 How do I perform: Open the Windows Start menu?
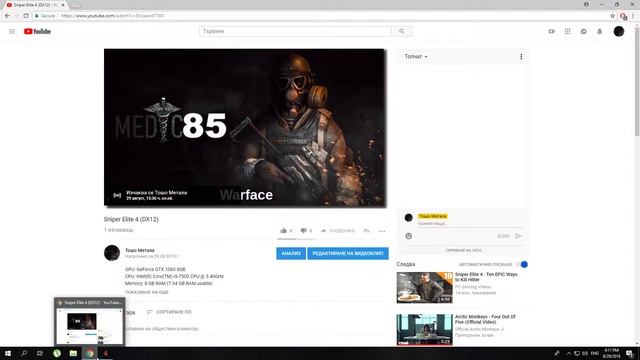(x=8, y=353)
